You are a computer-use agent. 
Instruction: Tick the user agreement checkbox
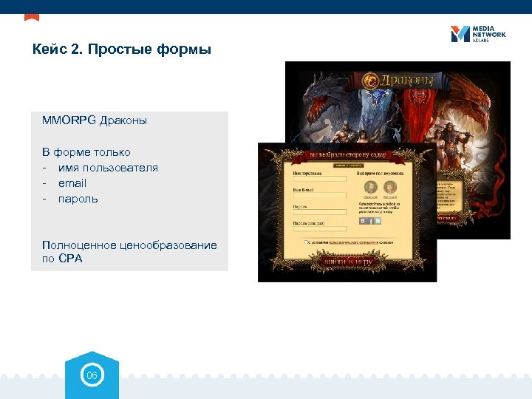(x=307, y=242)
